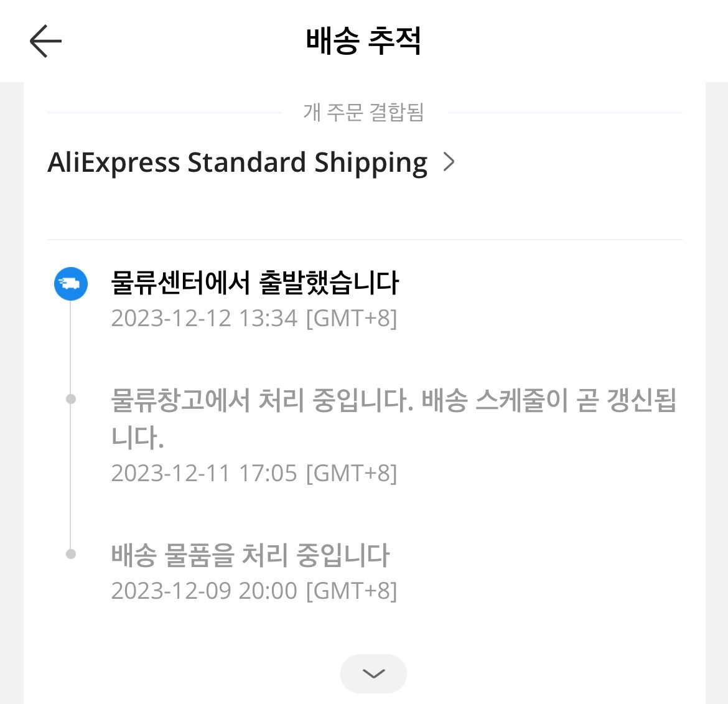This screenshot has height=704, width=728.
Task: Select the timeline dot beside warehouse processing event
Action: (x=70, y=398)
